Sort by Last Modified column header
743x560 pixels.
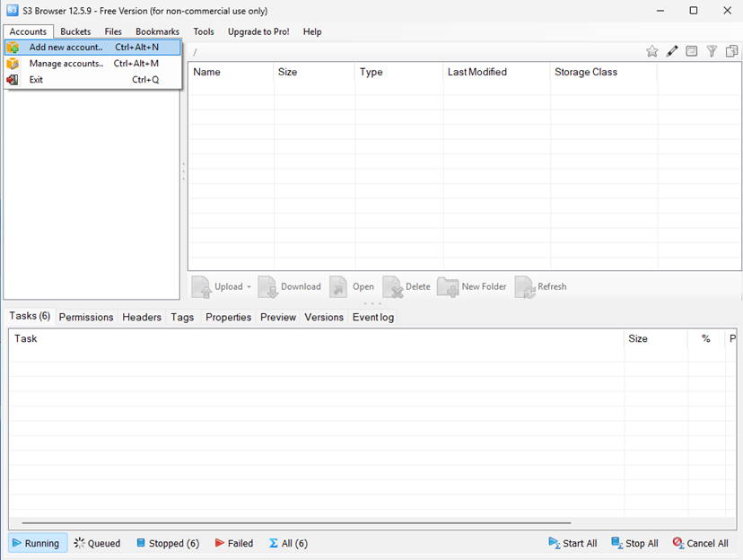coord(496,72)
